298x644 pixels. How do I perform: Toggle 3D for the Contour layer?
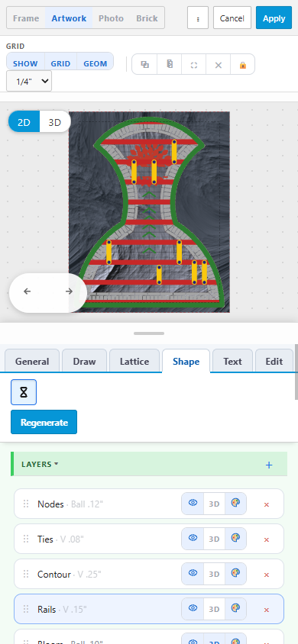tap(214, 574)
